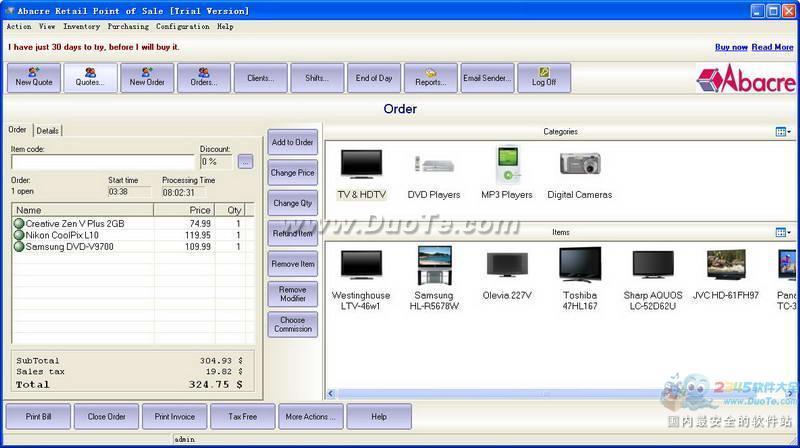Click the Price column header
This screenshot has width=800, height=448.
click(184, 210)
